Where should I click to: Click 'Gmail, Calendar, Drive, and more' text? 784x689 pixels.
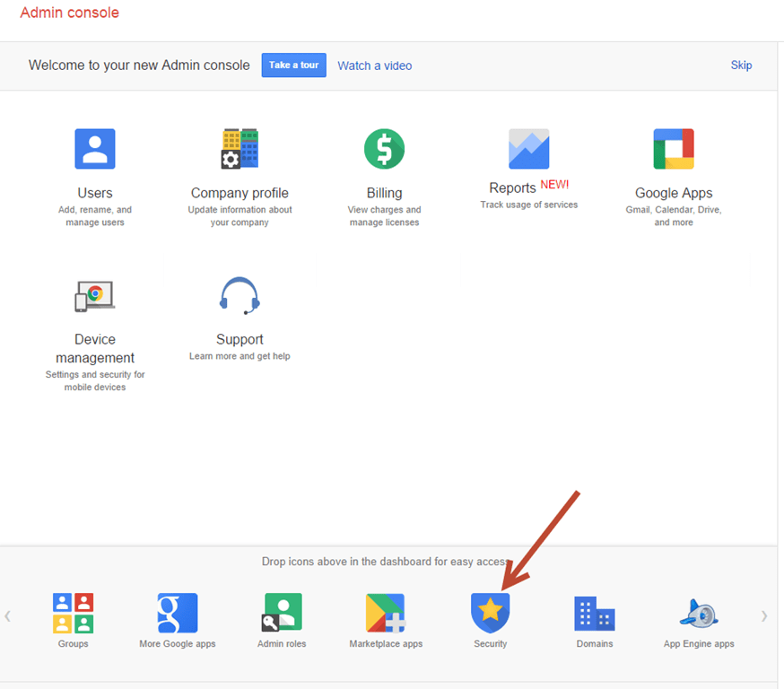click(674, 216)
